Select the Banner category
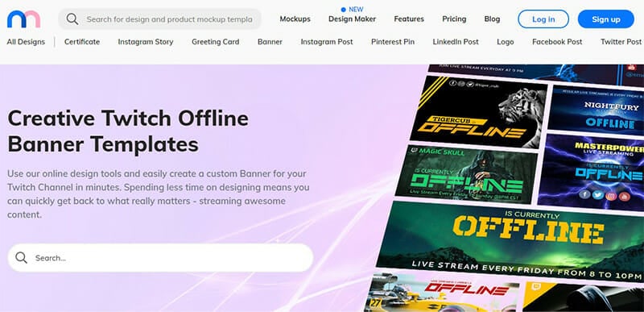Viewport: 644px width, 312px height. pos(270,41)
